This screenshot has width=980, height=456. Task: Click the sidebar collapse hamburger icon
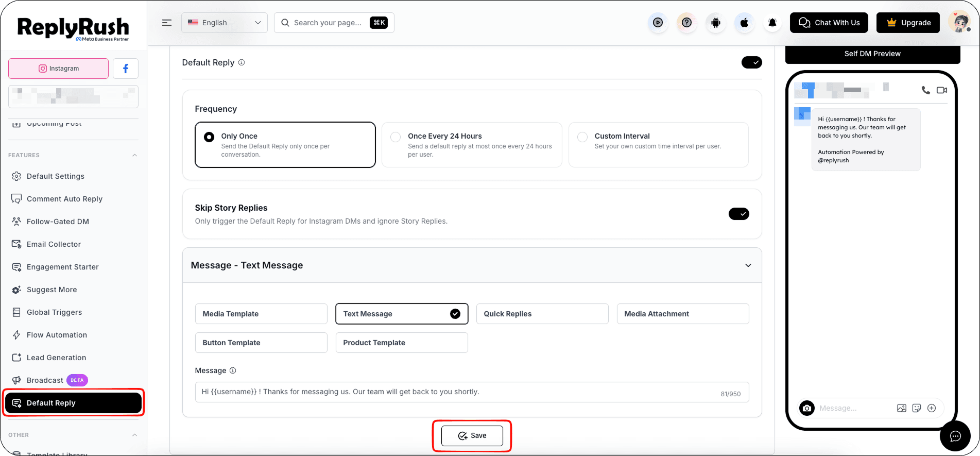[x=167, y=23]
